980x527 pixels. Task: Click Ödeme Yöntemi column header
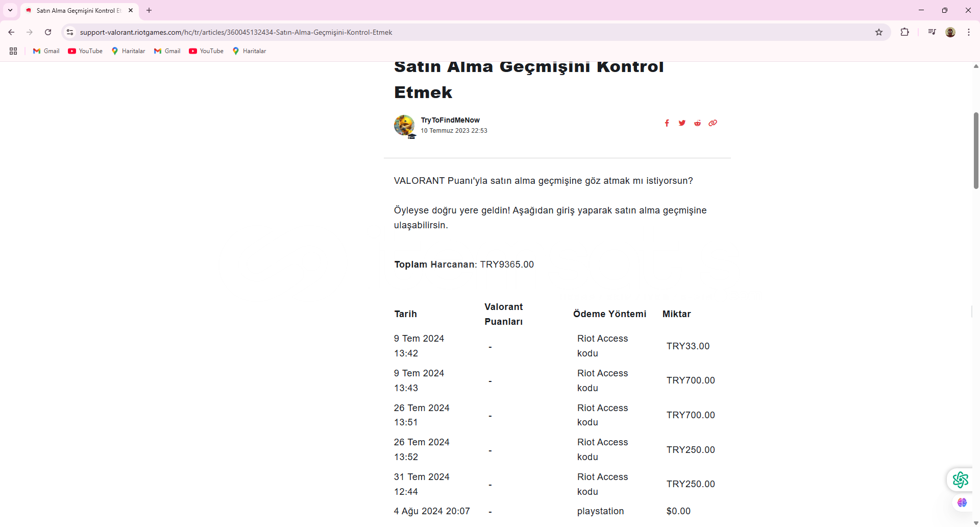609,314
